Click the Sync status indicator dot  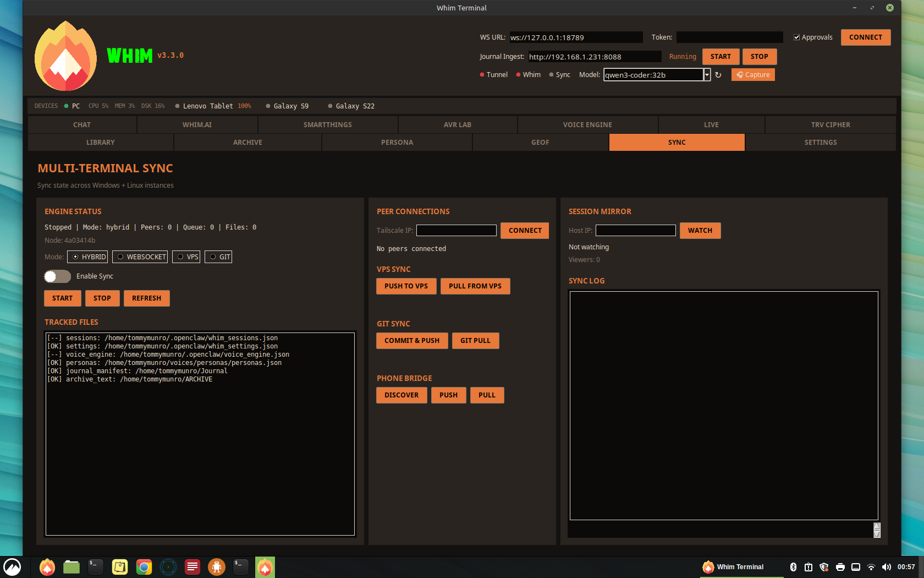(551, 74)
